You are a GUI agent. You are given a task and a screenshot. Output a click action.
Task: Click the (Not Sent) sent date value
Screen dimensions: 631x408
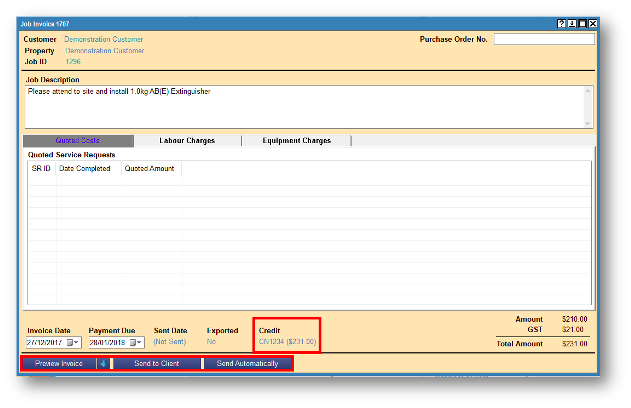pyautogui.click(x=170, y=342)
